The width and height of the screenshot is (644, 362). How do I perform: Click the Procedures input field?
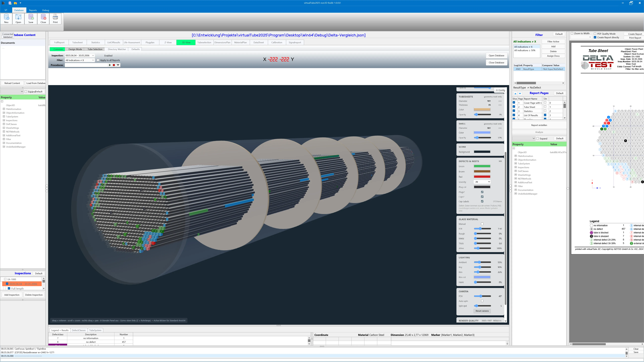coord(86,65)
